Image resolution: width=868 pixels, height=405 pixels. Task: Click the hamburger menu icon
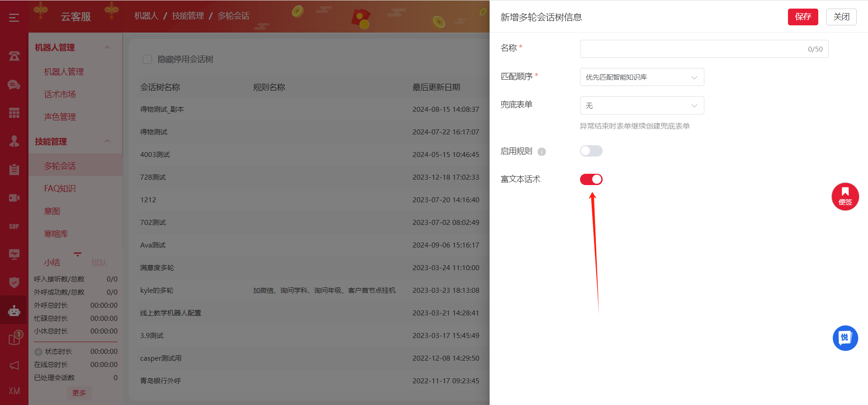pyautogui.click(x=14, y=18)
